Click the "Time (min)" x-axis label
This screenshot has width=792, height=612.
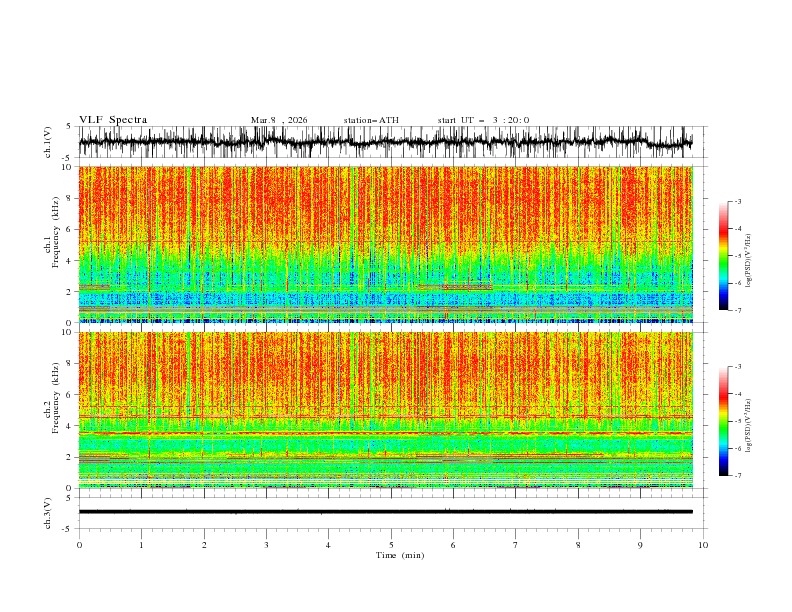[400, 555]
